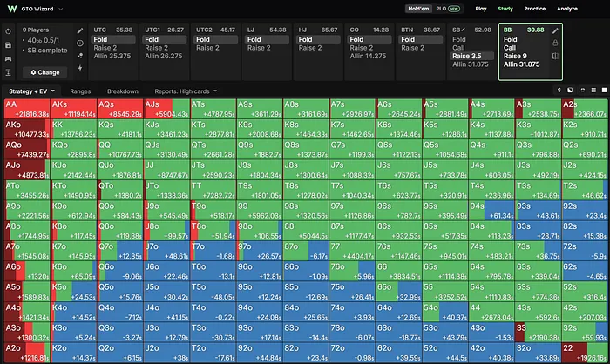Click the JJ hand cell

[x=166, y=170]
